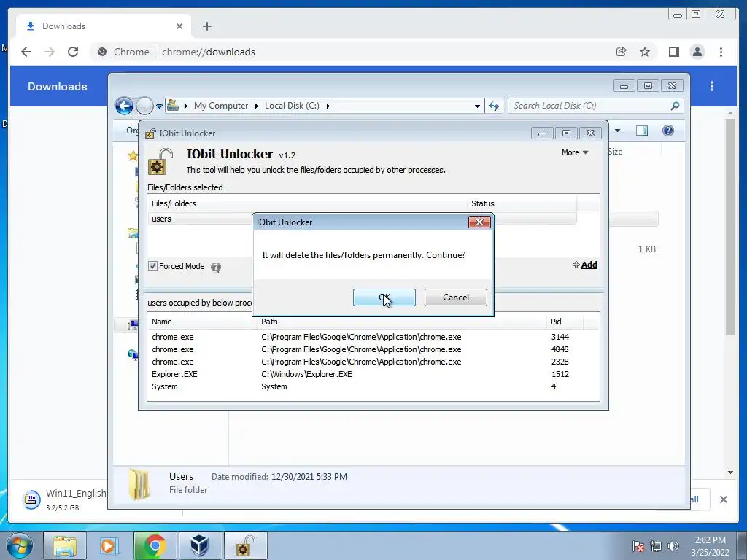The height and width of the screenshot is (560, 747).
Task: Toggle the Forced Mode checkbox
Action: pyautogui.click(x=152, y=266)
